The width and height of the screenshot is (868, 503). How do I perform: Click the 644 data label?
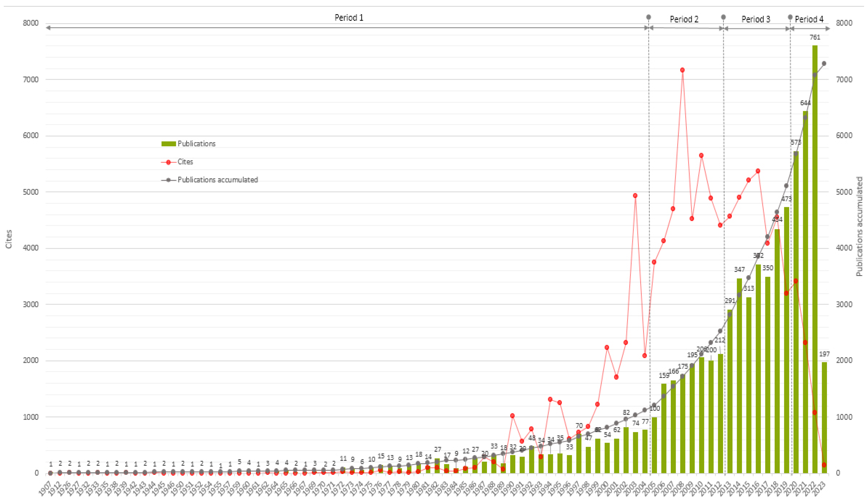point(805,103)
